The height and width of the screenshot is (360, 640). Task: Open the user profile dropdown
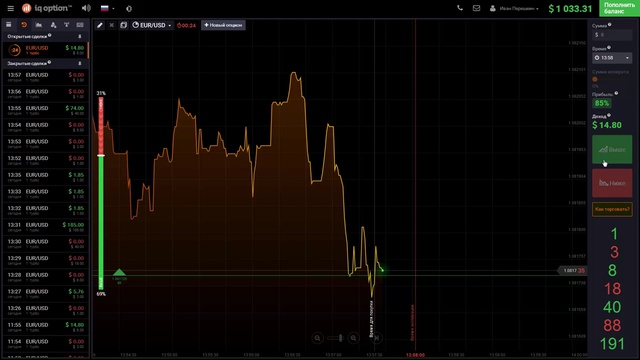click(514, 8)
